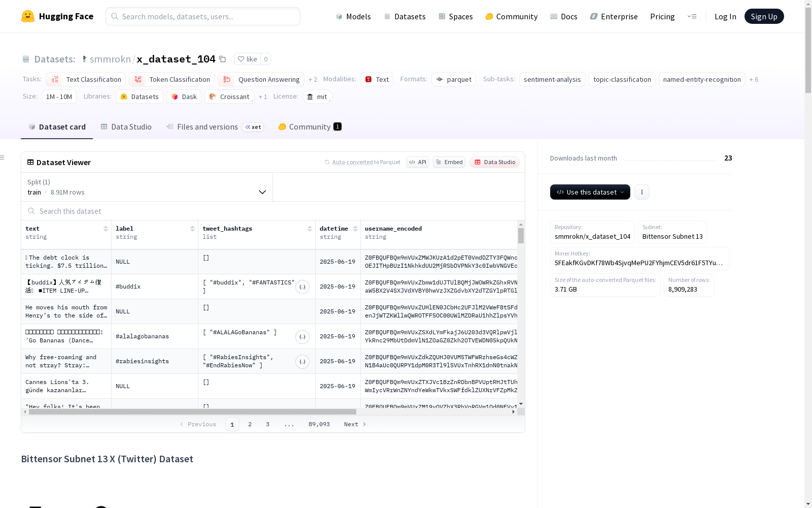The image size is (812, 508).
Task: Open the Community tab
Action: [310, 127]
